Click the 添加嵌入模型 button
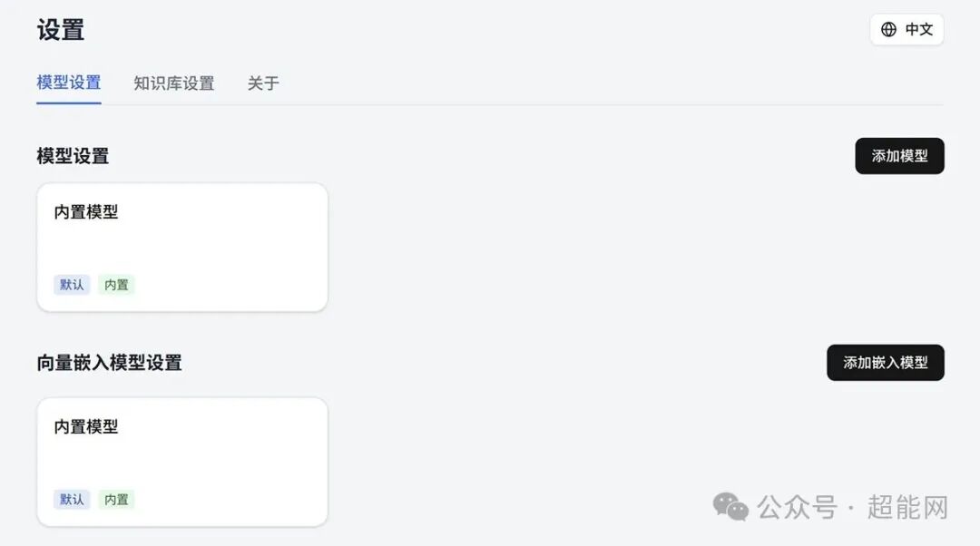 click(x=886, y=362)
